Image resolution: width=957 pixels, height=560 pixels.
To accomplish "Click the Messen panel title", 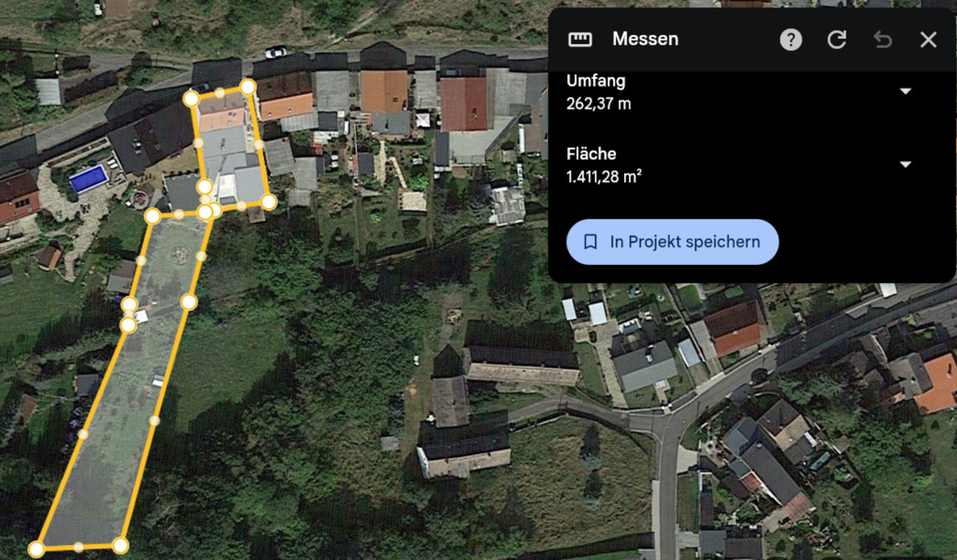I will 645,40.
